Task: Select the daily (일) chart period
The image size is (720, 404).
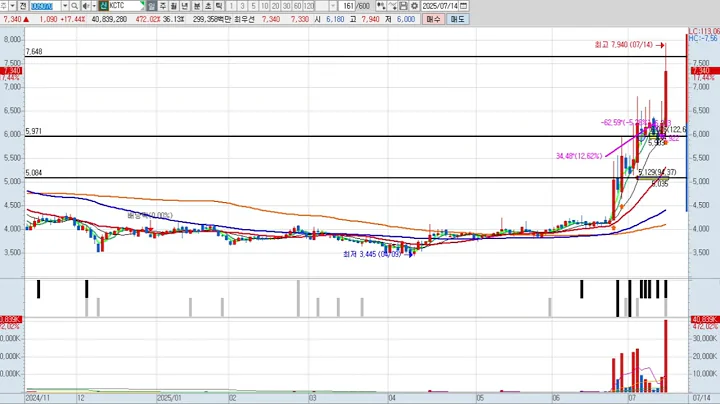Action: (152, 6)
